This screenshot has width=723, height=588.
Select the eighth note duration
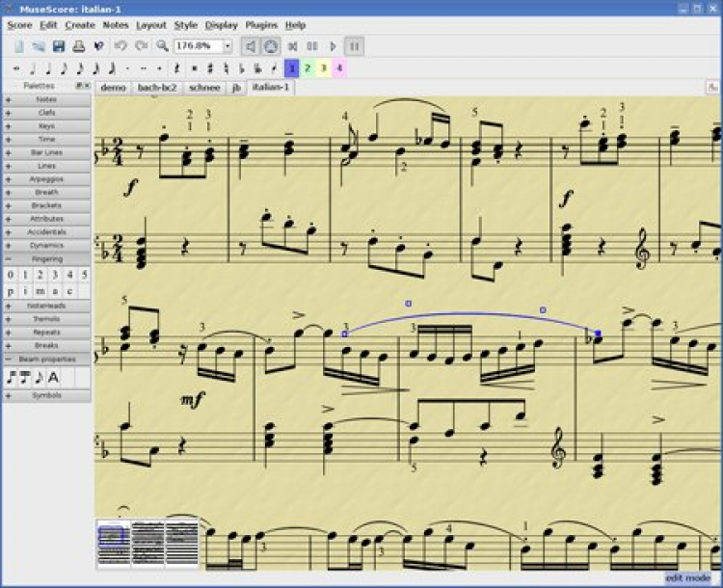coord(64,68)
